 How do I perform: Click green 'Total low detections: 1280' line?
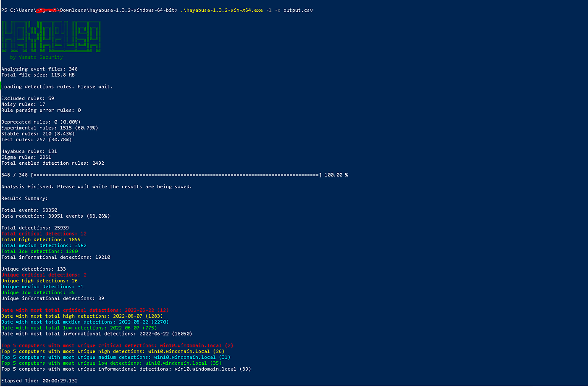coord(39,251)
